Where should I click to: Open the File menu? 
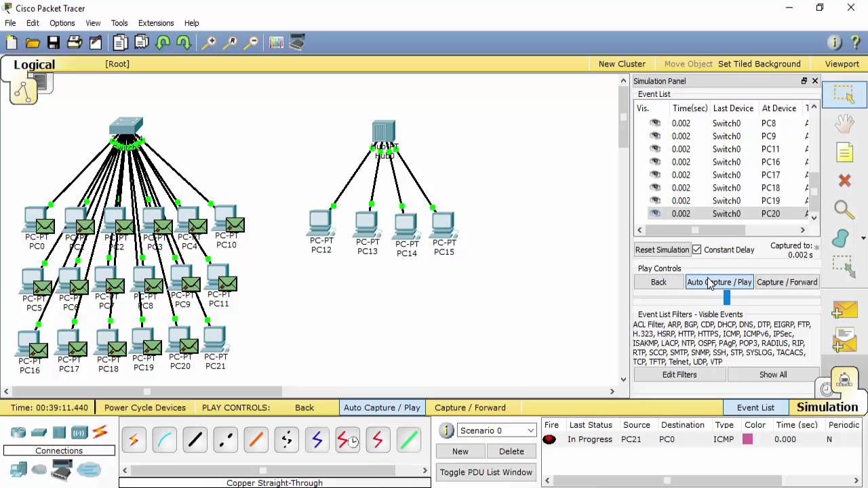10,23
